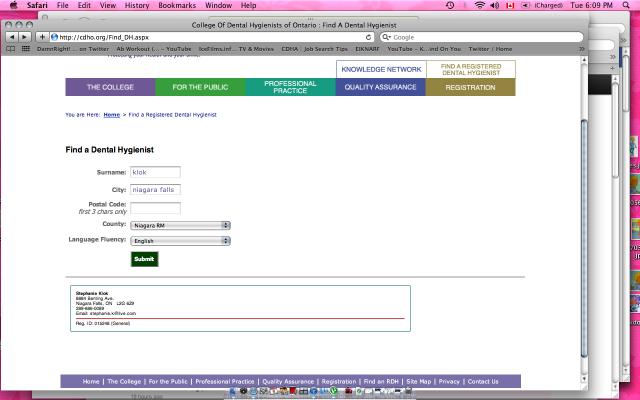Open the File menu
This screenshot has width=640, height=400.
pyautogui.click(x=62, y=5)
